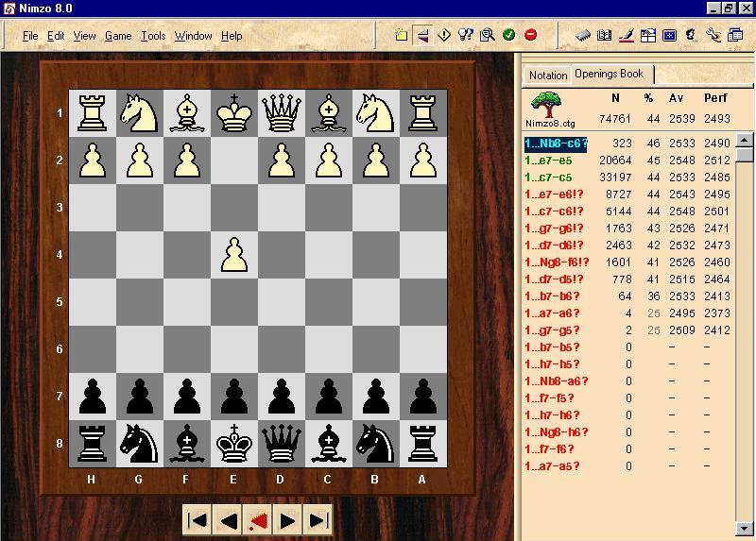Open the Tools menu
The image size is (756, 541).
pos(152,36)
